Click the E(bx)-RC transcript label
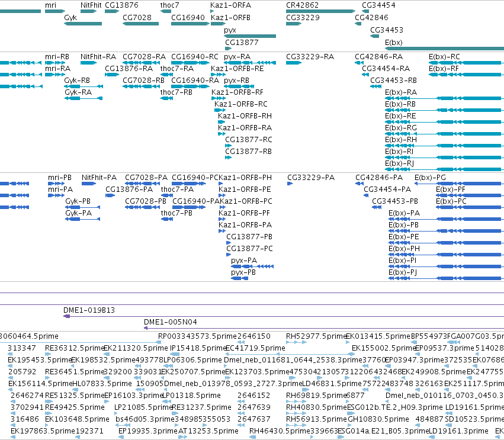504x440 pixels. pos(444,57)
